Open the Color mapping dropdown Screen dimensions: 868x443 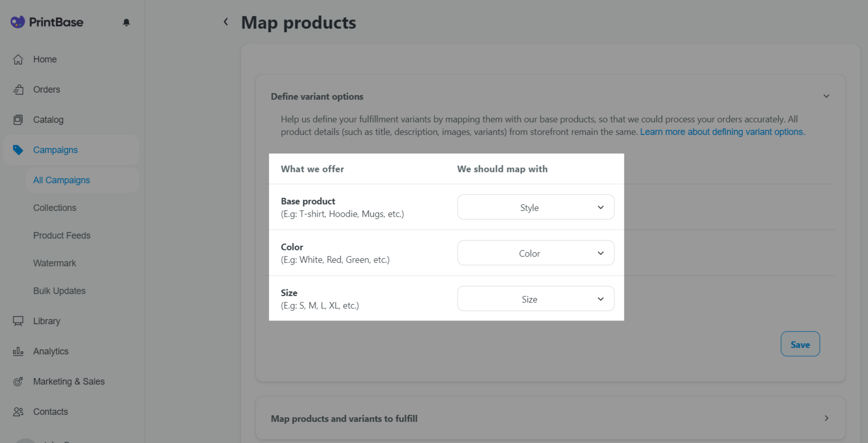click(x=536, y=253)
